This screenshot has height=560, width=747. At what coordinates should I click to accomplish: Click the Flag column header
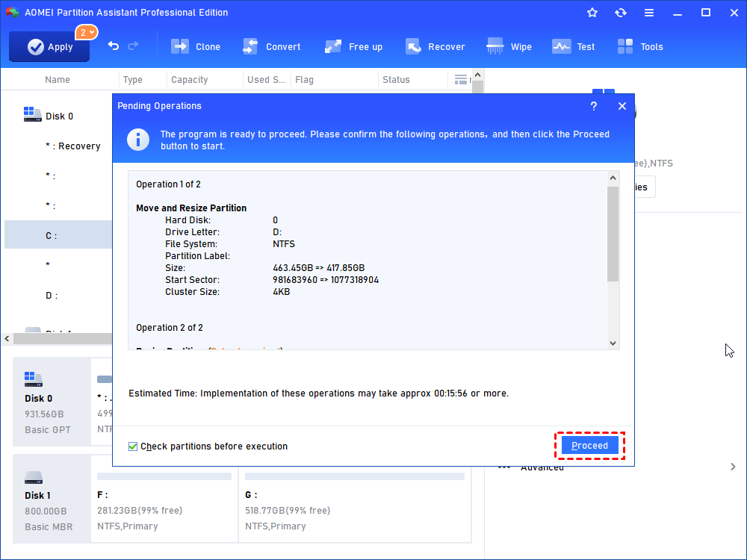(x=304, y=80)
